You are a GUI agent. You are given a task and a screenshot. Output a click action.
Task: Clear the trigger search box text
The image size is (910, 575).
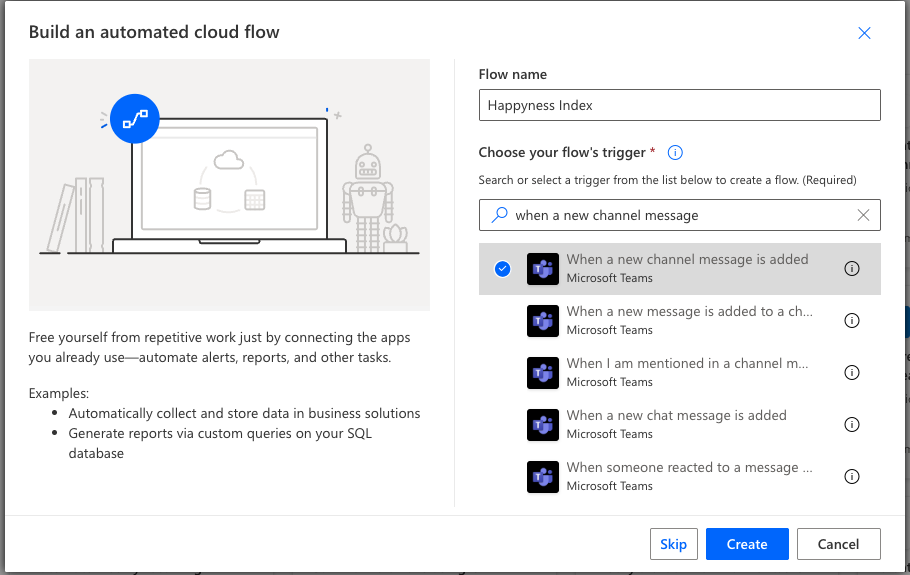coord(864,215)
